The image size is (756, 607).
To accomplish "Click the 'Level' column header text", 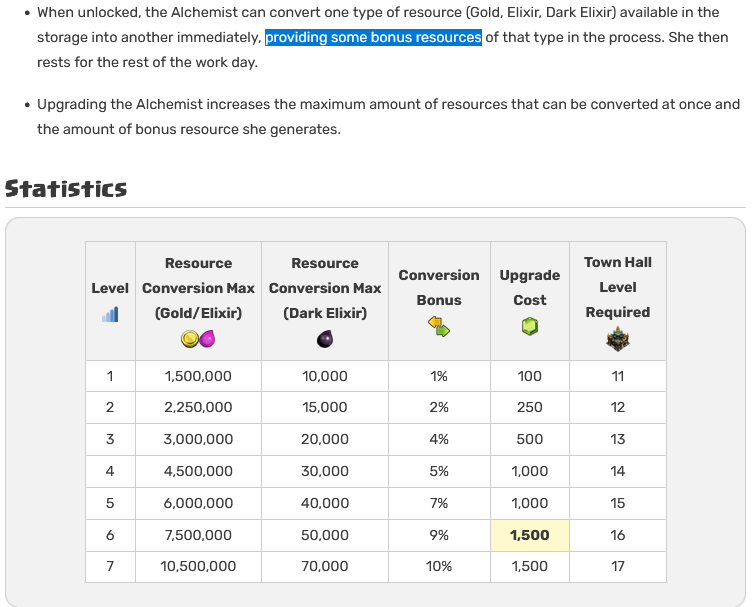I will pyautogui.click(x=110, y=288).
